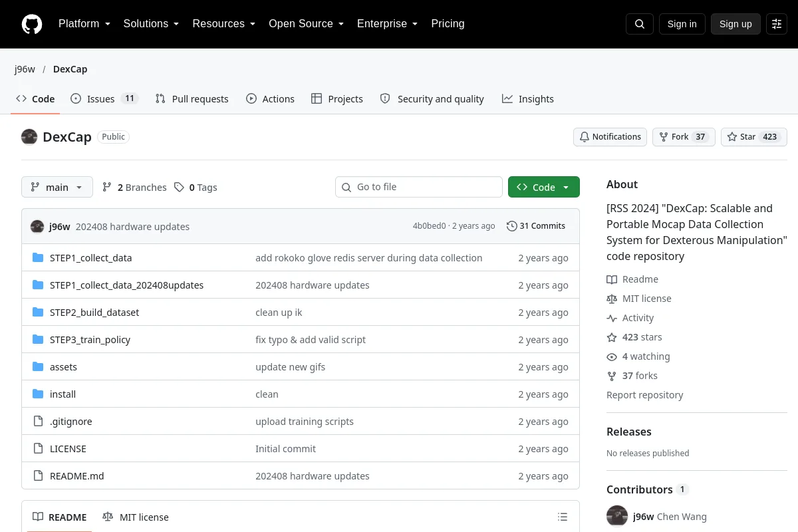Expand the Solutions menu

(x=151, y=24)
